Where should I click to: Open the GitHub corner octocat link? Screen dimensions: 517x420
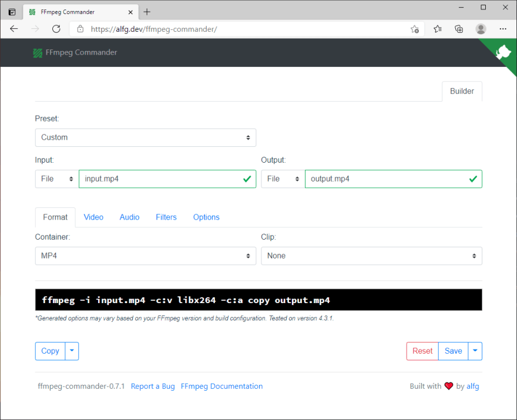click(x=503, y=52)
